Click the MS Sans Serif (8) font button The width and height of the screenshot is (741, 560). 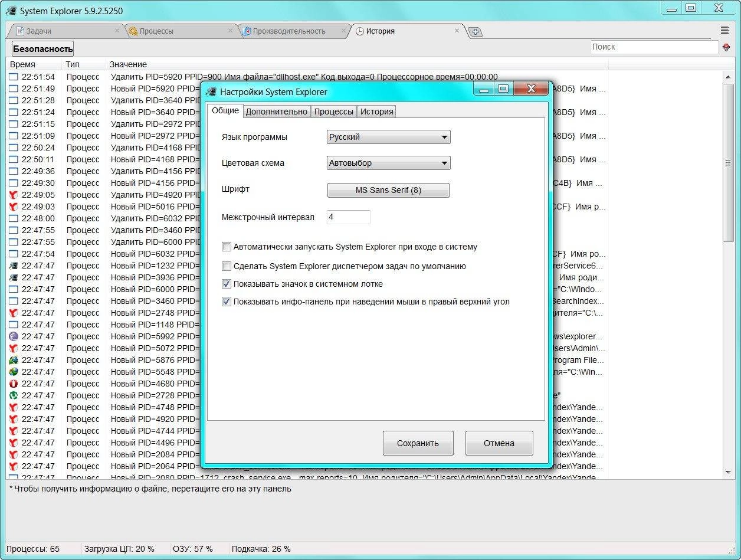click(388, 190)
